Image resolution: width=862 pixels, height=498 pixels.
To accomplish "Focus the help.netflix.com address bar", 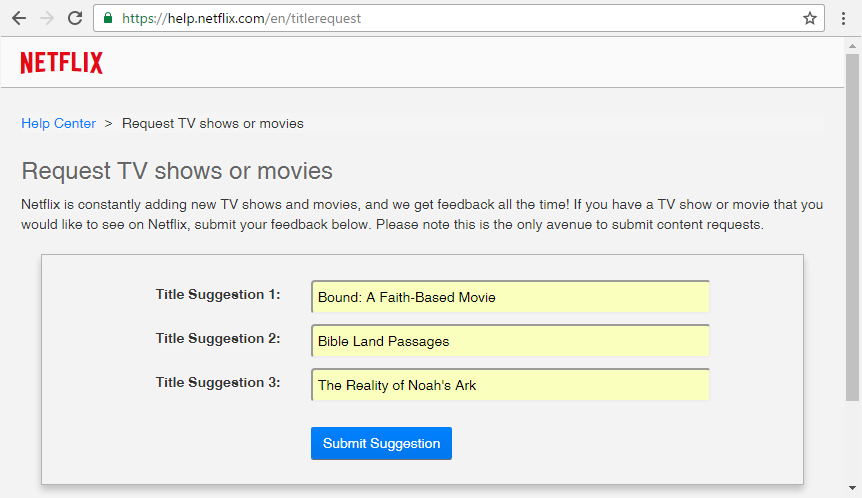I will (x=459, y=18).
